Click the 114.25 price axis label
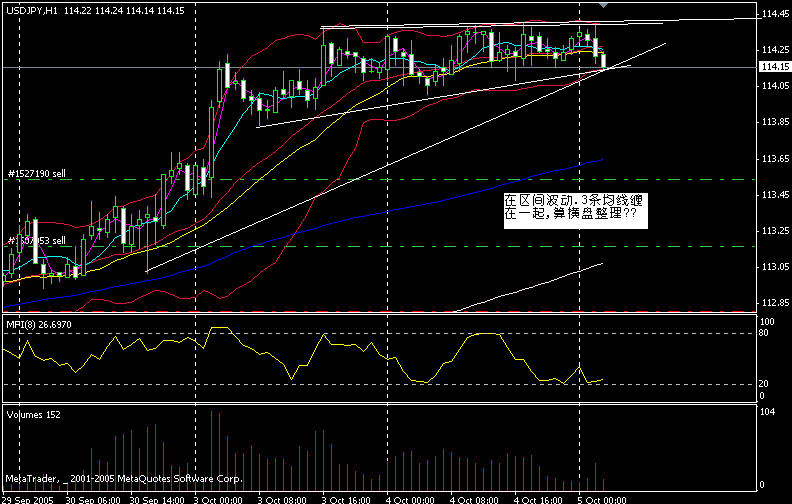This screenshot has height=504, width=792. [x=775, y=49]
